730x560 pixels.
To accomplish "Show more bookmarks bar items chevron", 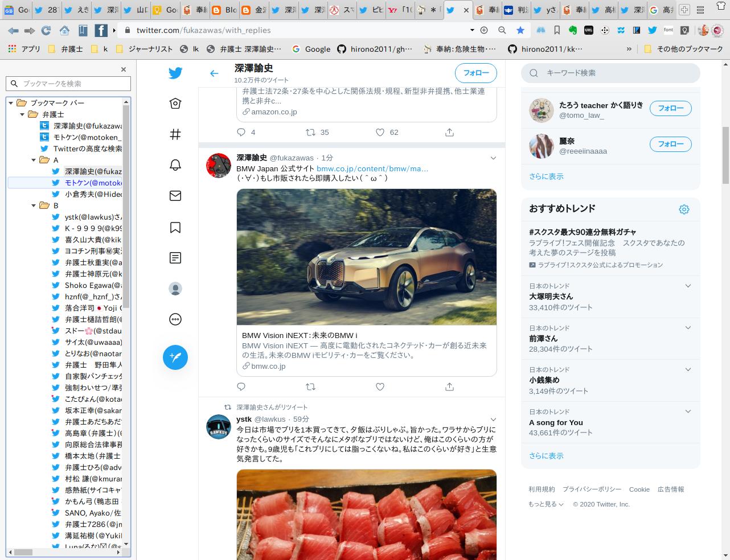I will pyautogui.click(x=629, y=49).
